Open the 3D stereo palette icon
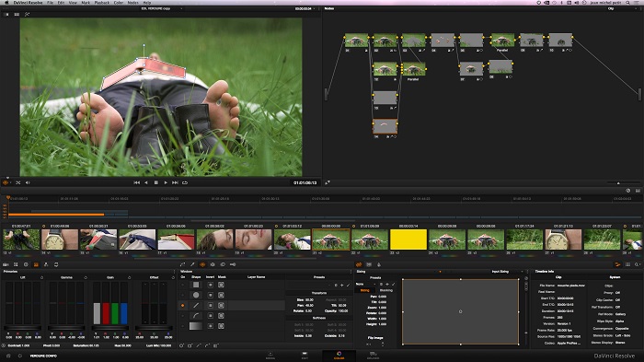 (369, 264)
